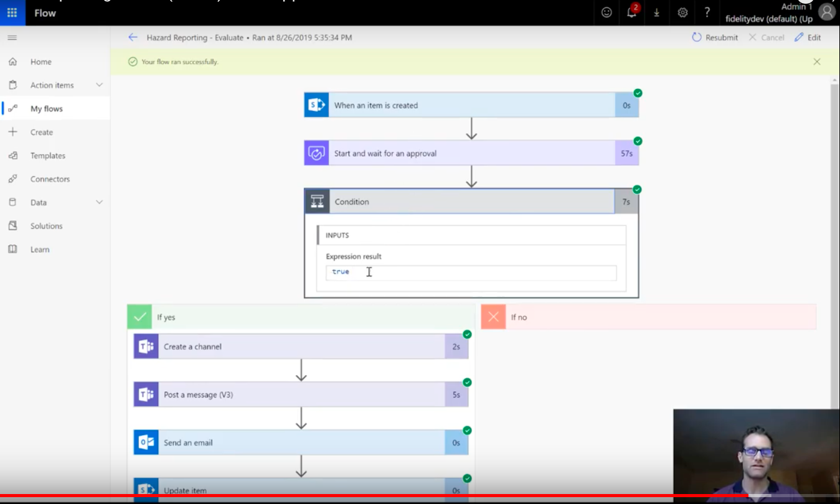Click the 57s duration badge
The height and width of the screenshot is (504, 840).
(626, 153)
